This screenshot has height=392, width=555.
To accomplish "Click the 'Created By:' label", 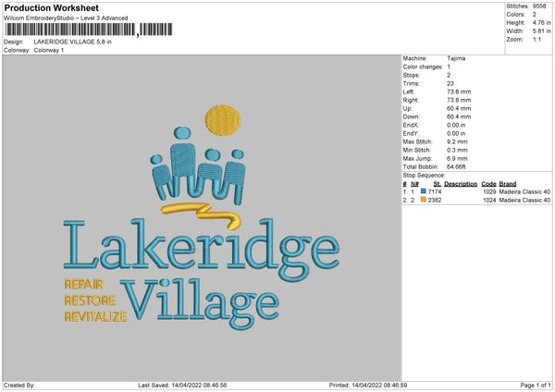I will pyautogui.click(x=19, y=385).
